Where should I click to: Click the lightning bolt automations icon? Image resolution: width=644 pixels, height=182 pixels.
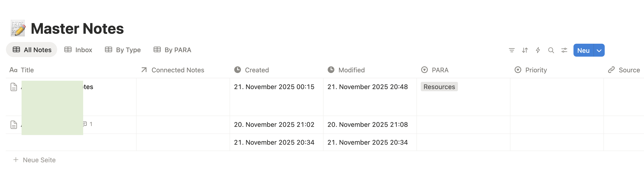tap(538, 50)
